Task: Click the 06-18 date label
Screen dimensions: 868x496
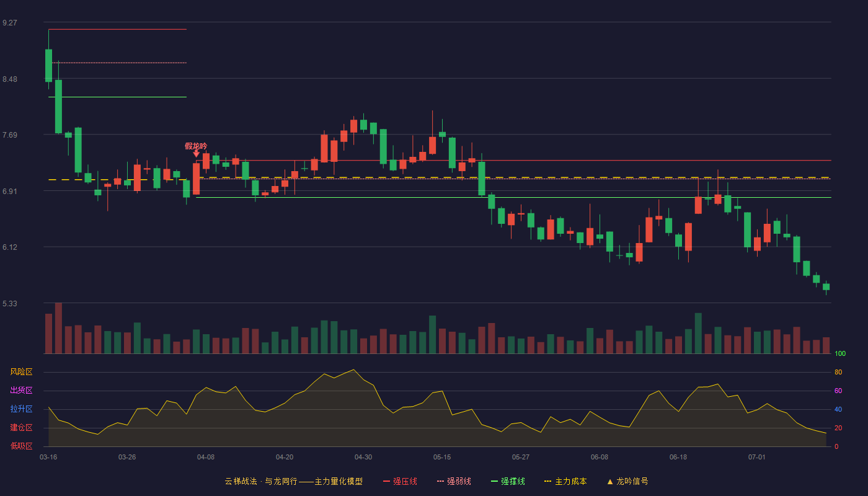Action: (x=678, y=457)
